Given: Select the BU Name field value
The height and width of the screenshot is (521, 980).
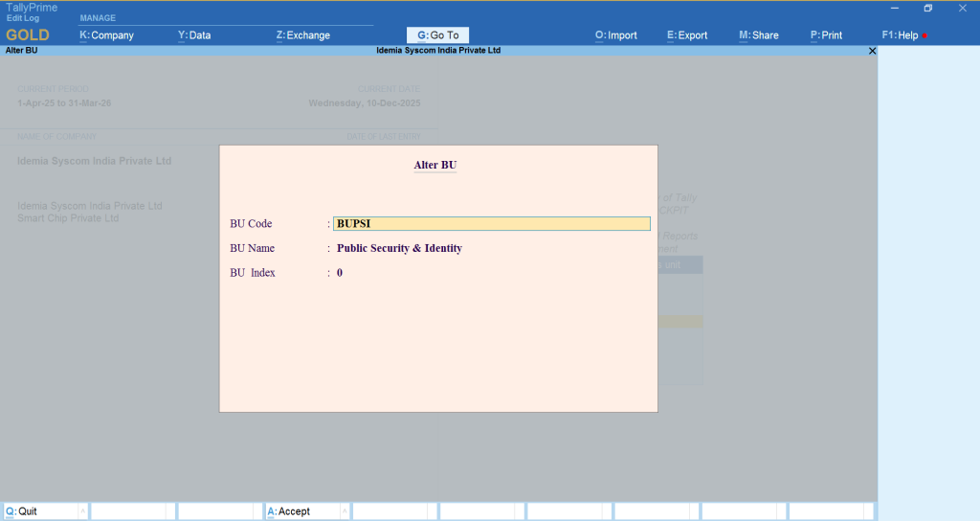Looking at the screenshot, I should coord(399,249).
